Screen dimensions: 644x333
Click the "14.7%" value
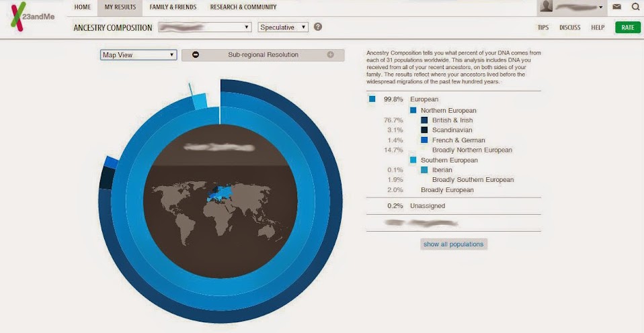[x=393, y=150]
